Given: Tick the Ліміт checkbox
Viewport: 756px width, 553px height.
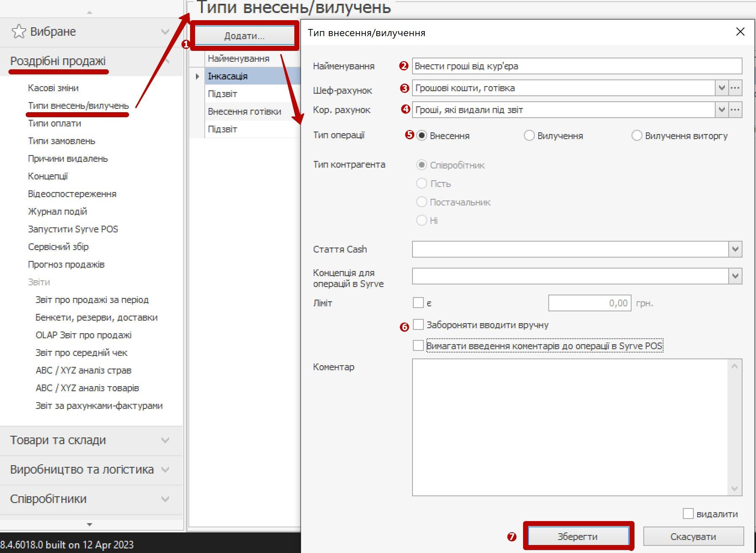Looking at the screenshot, I should click(418, 303).
